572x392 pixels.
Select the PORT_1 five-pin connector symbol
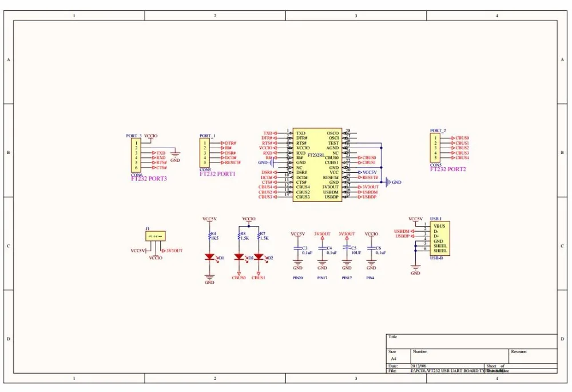click(x=205, y=153)
